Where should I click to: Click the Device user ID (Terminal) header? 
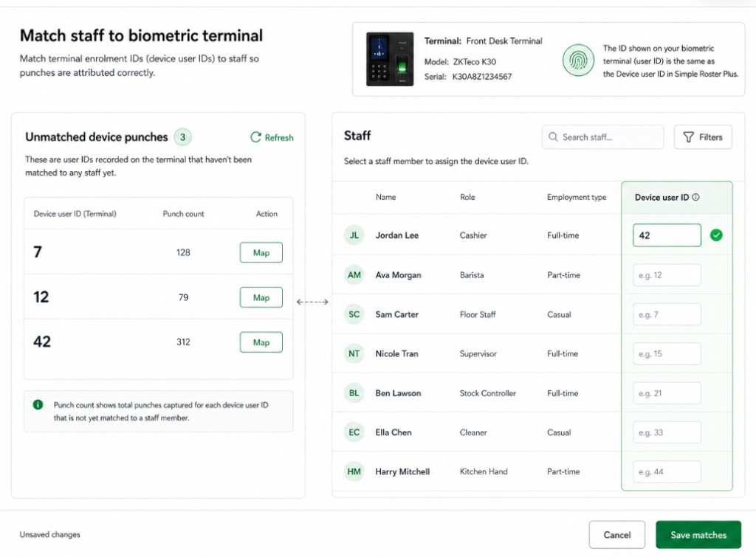pos(75,214)
